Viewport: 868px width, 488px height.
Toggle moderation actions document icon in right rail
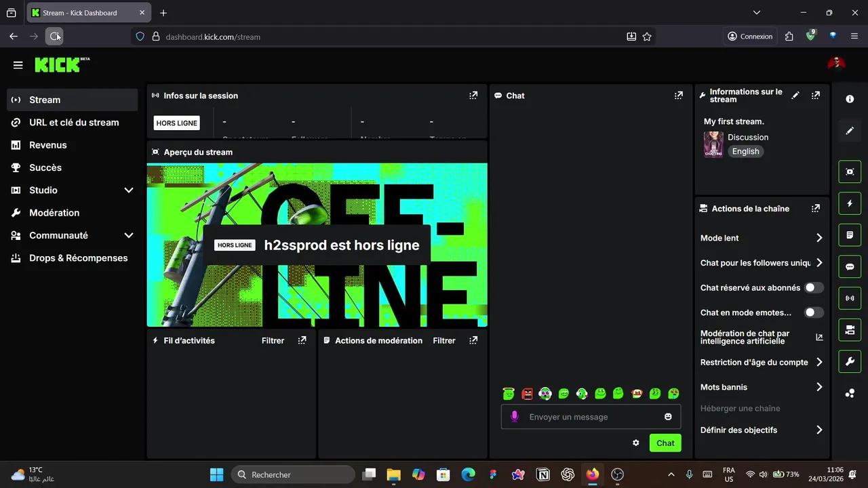point(850,235)
